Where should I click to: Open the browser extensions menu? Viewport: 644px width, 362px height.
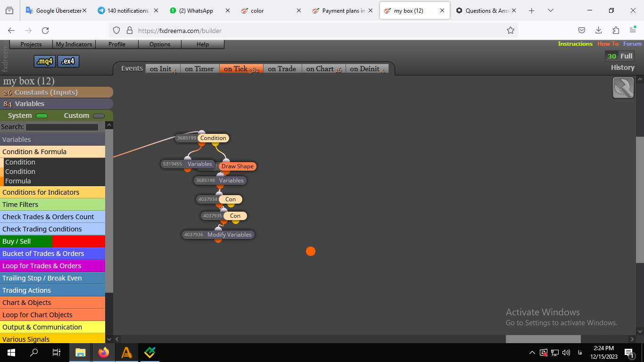click(x=616, y=31)
